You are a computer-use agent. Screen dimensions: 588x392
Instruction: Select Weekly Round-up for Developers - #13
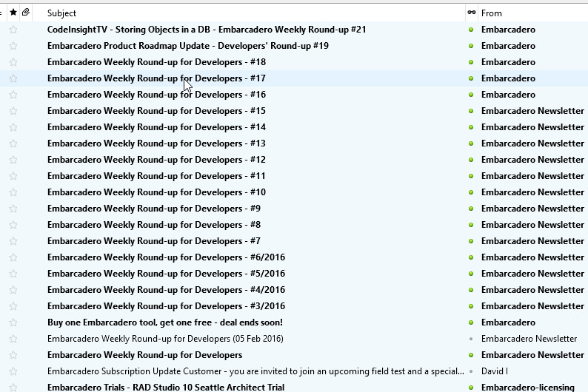[x=156, y=143]
